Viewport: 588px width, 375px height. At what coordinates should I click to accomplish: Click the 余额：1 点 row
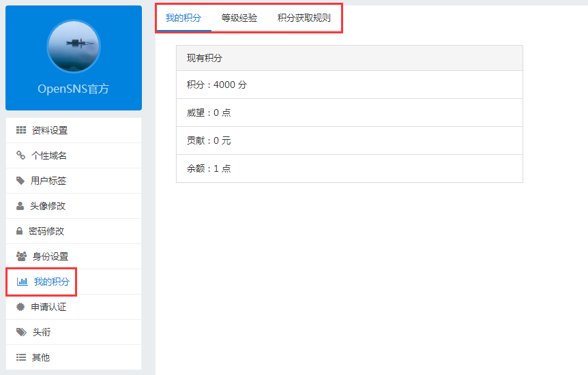(349, 168)
